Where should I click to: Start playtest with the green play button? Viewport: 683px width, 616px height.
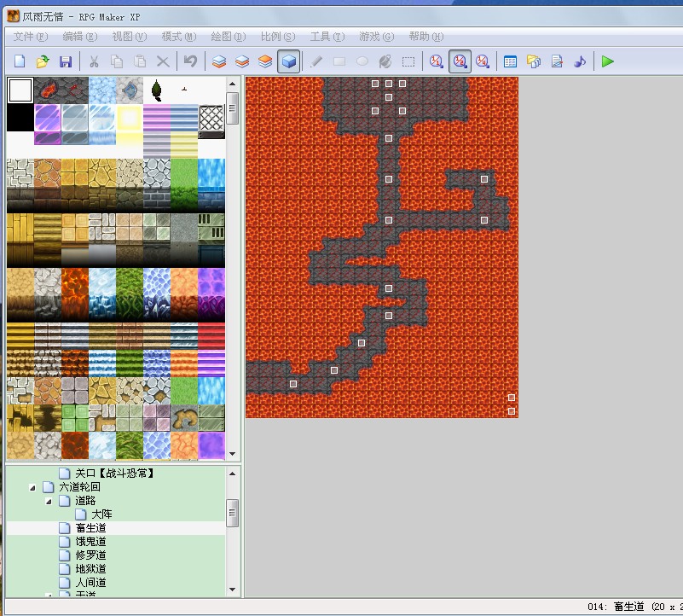pos(607,61)
